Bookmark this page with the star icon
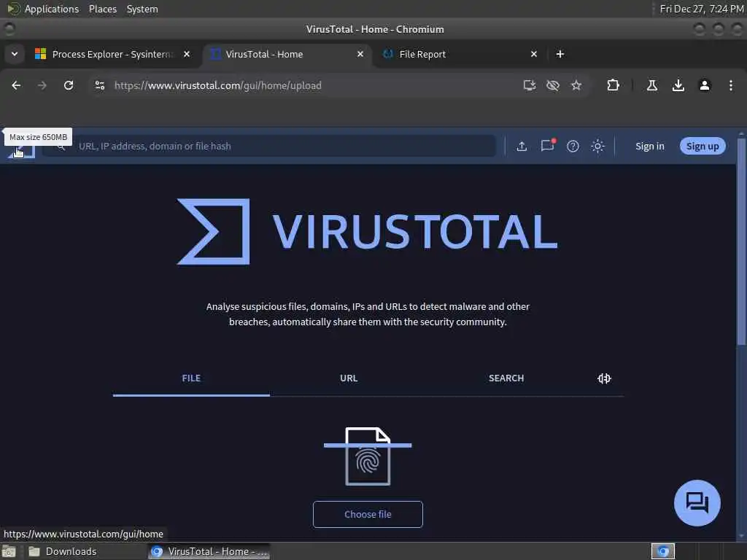The image size is (747, 560). click(x=576, y=85)
